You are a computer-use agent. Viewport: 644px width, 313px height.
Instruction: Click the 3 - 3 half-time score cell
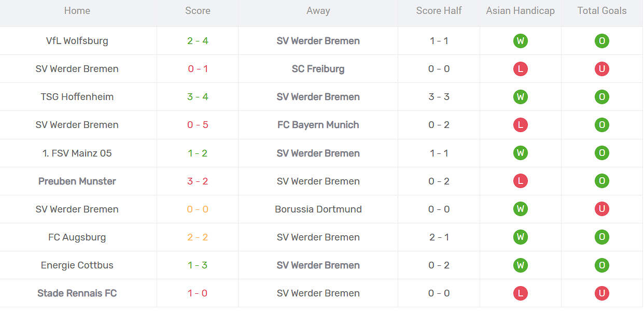coord(439,97)
